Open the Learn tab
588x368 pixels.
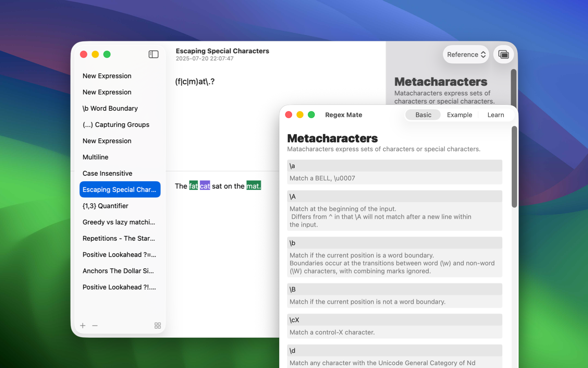[x=495, y=115]
